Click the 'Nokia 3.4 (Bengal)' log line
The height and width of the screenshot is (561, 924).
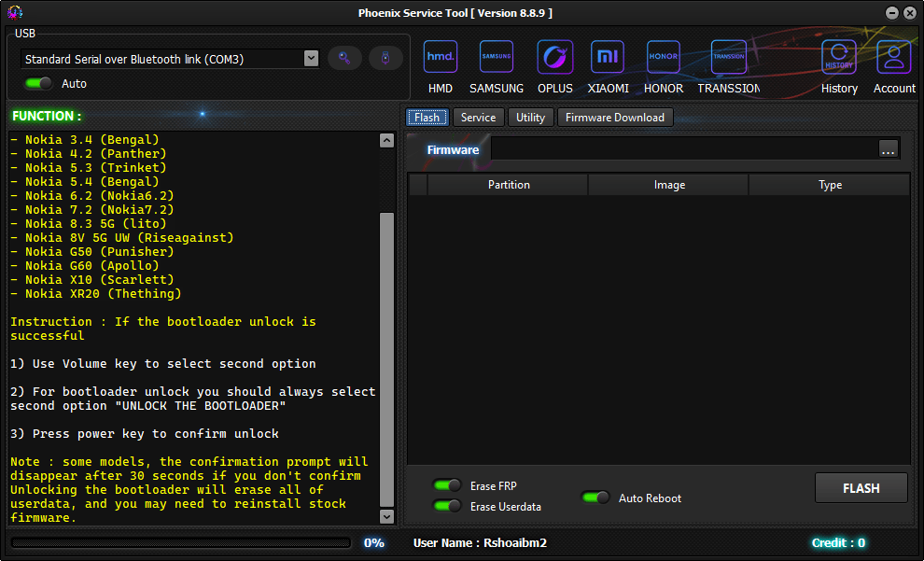point(85,140)
